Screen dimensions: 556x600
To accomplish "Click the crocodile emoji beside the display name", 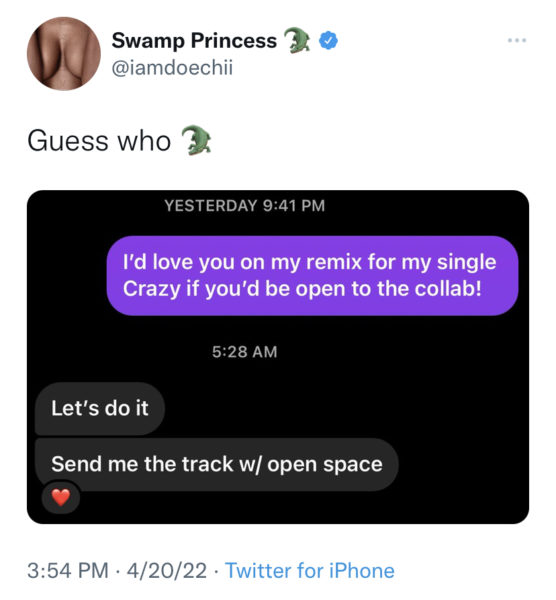I will pyautogui.click(x=297, y=40).
